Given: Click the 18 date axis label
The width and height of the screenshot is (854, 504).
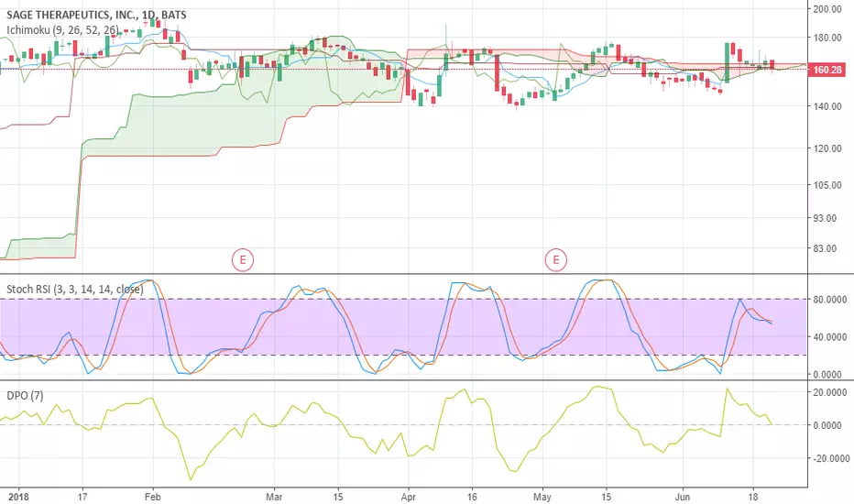Looking at the screenshot, I should 753,497.
